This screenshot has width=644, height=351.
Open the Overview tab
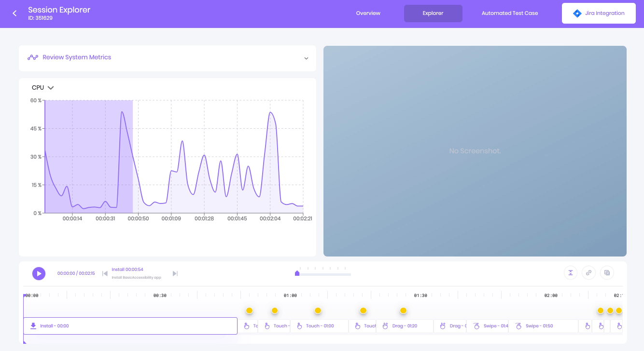coord(368,13)
